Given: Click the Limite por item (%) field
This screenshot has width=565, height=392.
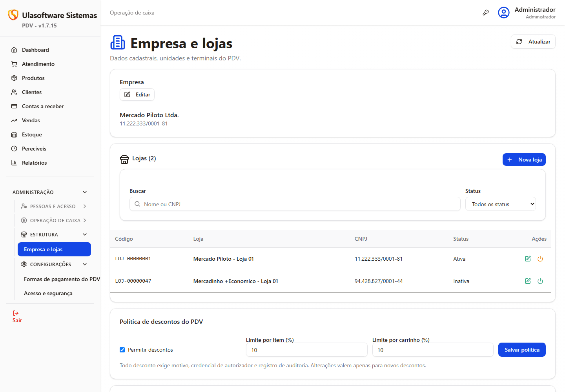Looking at the screenshot, I should coord(307,350).
